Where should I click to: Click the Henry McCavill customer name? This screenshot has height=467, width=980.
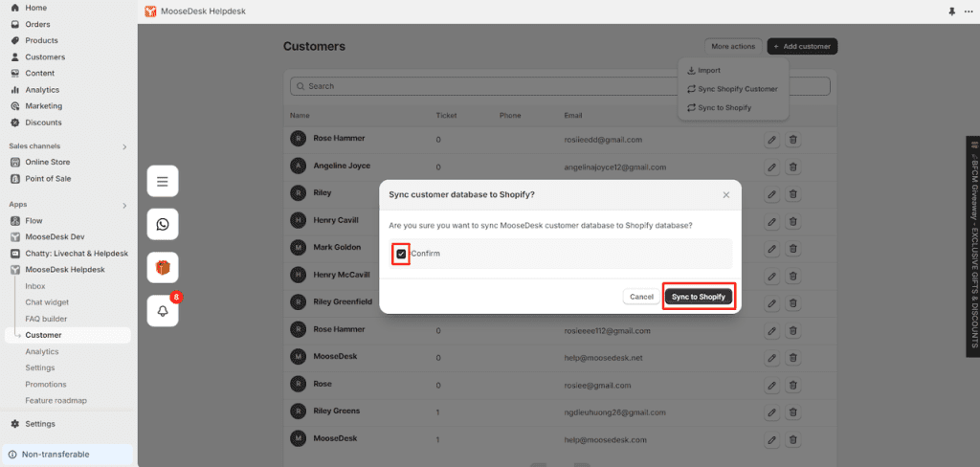click(x=342, y=275)
